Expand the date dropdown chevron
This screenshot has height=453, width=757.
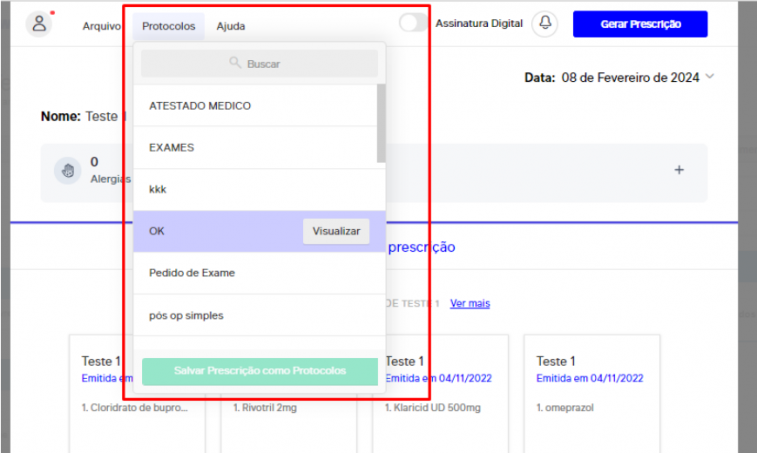pos(710,77)
